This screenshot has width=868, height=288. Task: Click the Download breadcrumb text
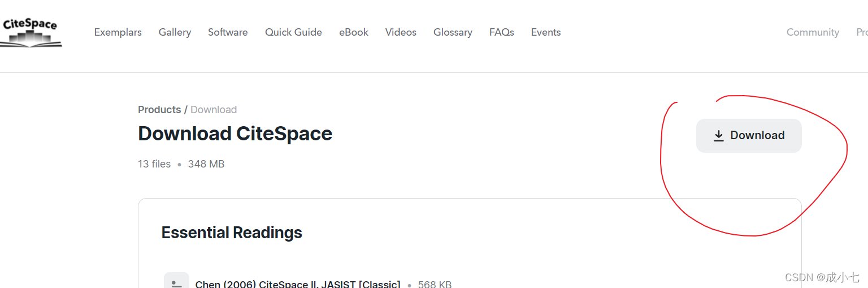pos(214,110)
